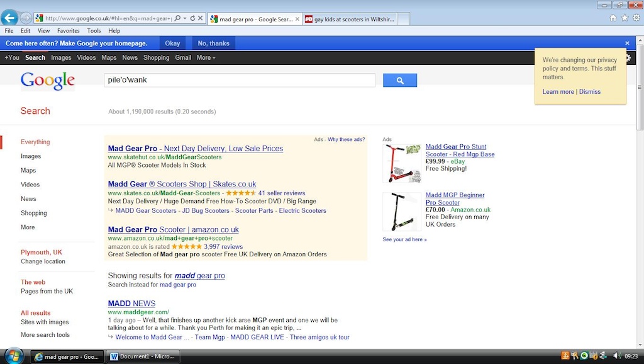The height and width of the screenshot is (364, 644).
Task: Open the Favorites star icon
Action: (625, 18)
